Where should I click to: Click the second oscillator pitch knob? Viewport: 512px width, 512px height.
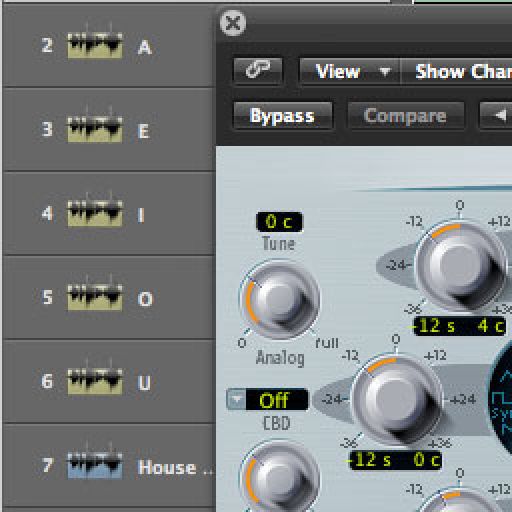tap(397, 400)
